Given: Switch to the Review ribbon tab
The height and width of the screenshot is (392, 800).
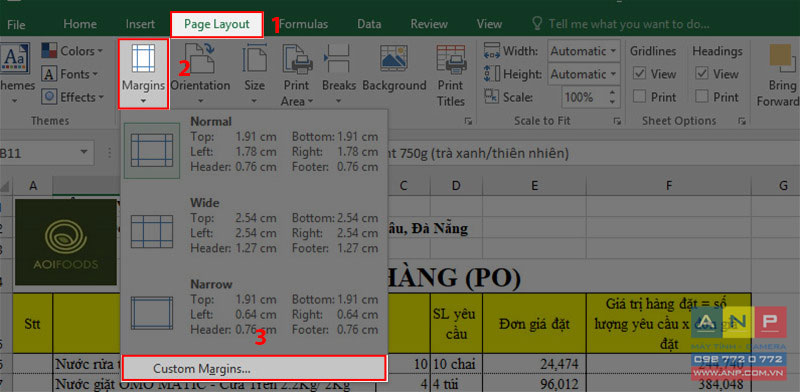Looking at the screenshot, I should pos(429,24).
